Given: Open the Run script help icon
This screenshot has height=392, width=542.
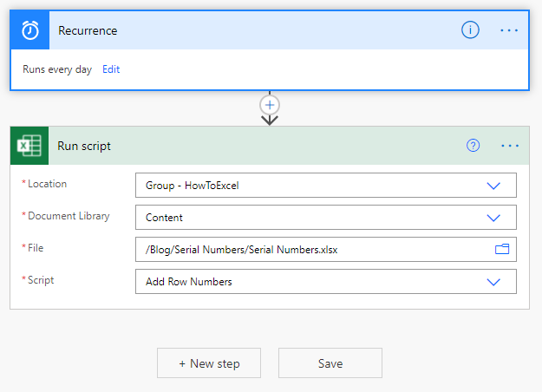Looking at the screenshot, I should pos(473,146).
